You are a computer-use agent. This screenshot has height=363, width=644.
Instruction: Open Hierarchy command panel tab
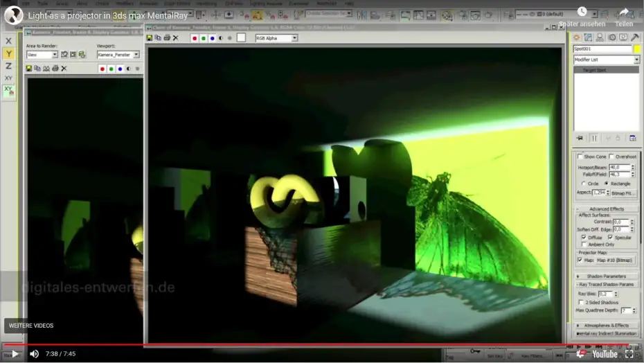pos(600,37)
